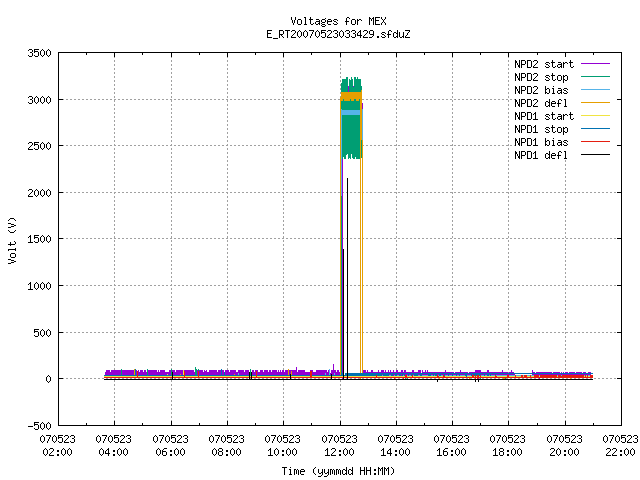640x480 pixels.
Task: Click the x-axis label 070523 02:00
Action: click(x=58, y=446)
